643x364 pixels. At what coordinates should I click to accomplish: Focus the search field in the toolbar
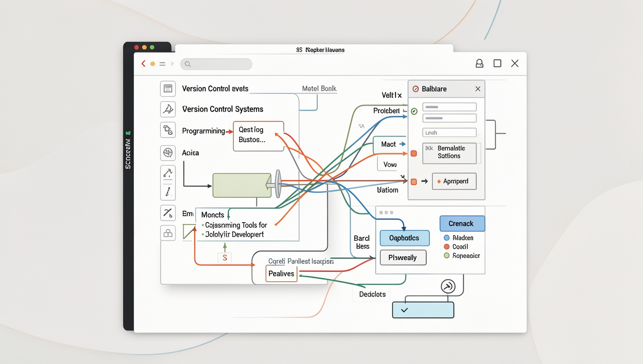216,64
